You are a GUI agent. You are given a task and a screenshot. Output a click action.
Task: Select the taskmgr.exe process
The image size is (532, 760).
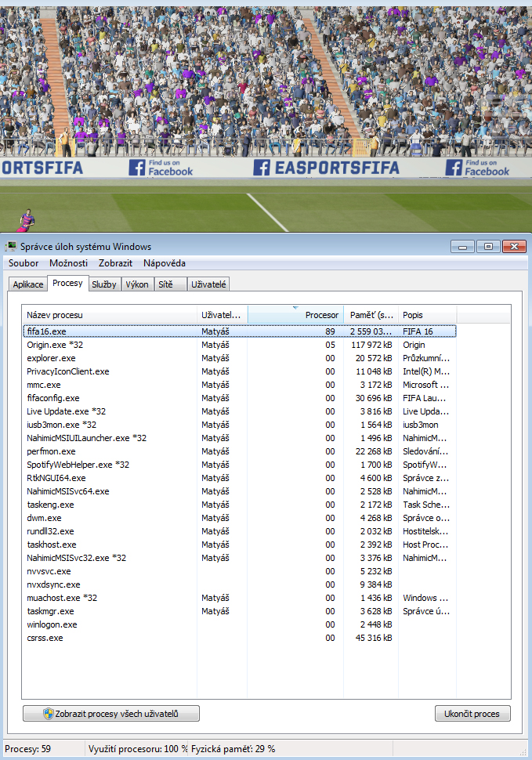(239, 612)
